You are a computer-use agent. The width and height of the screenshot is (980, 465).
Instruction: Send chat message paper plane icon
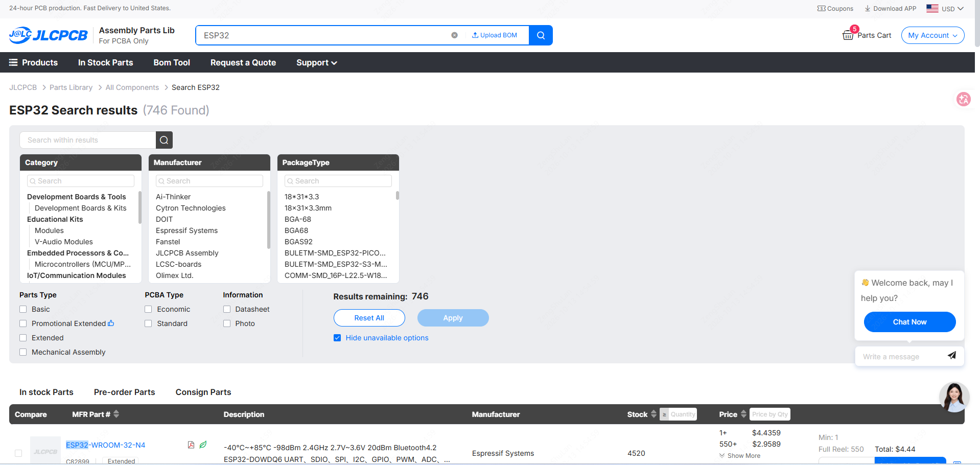click(x=951, y=356)
